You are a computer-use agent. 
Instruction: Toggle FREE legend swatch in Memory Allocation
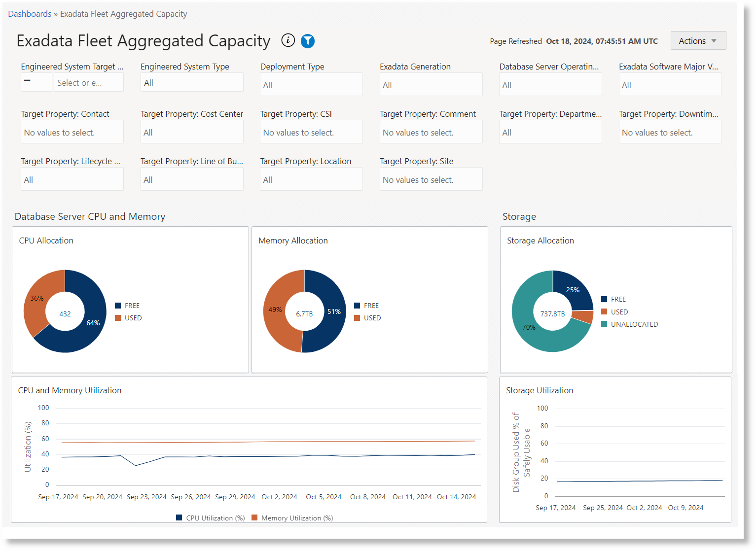pyautogui.click(x=357, y=306)
